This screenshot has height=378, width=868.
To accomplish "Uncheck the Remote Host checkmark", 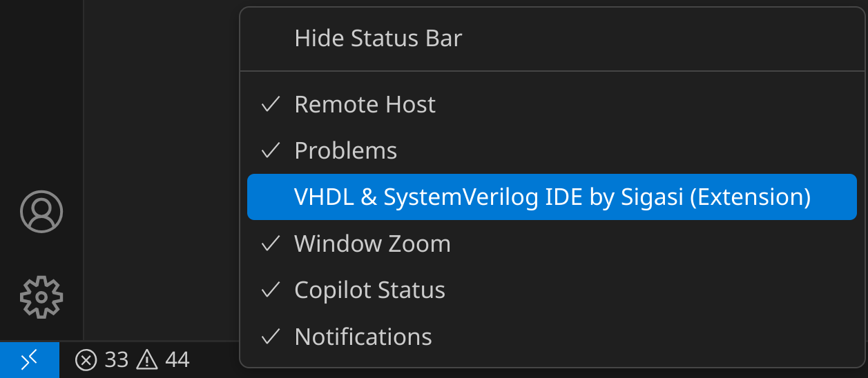I will tap(271, 105).
